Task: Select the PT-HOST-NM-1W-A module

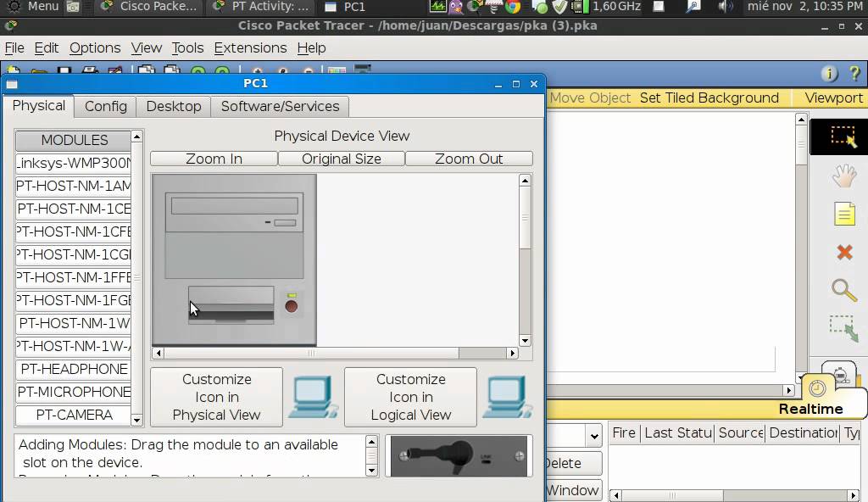Action: click(x=74, y=346)
